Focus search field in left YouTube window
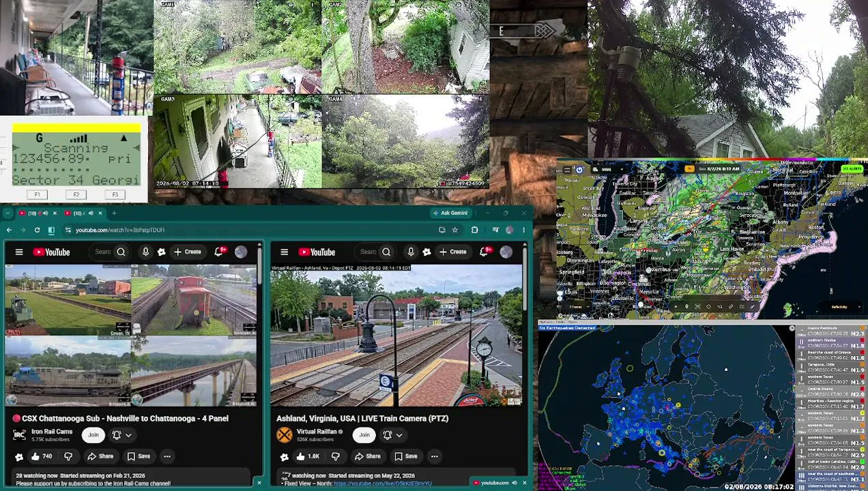 (102, 252)
